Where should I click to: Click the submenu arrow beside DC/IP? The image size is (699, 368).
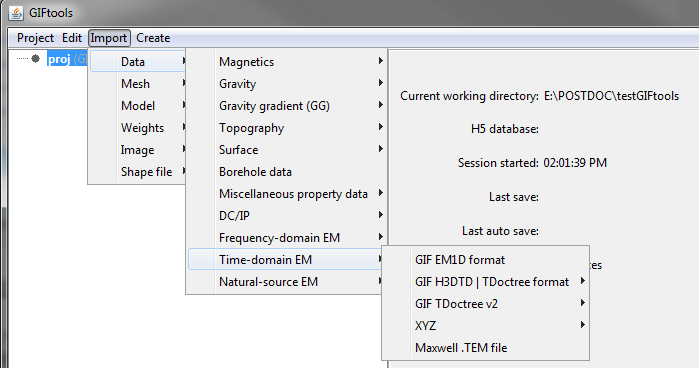380,215
